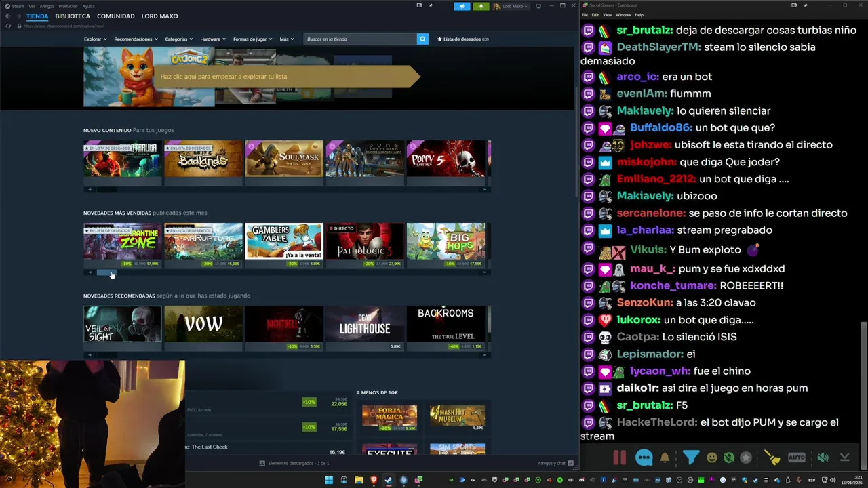Click the bell icon in Social Stream toolbar
This screenshot has width=868, height=488.
click(x=665, y=457)
